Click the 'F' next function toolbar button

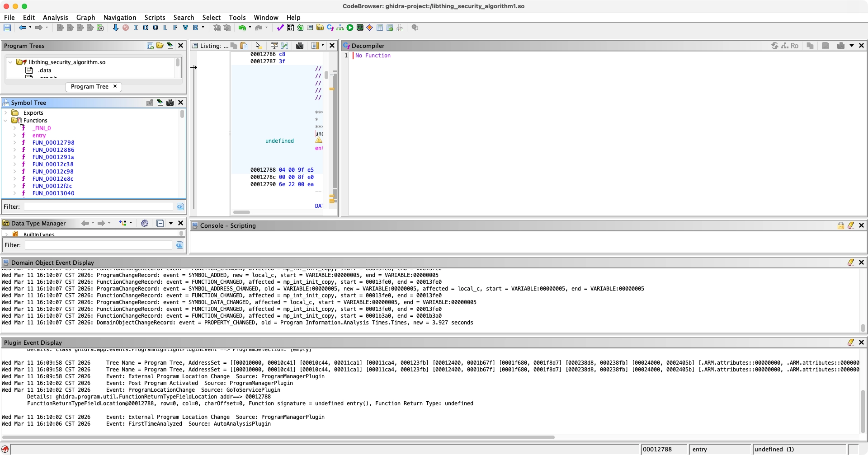175,28
